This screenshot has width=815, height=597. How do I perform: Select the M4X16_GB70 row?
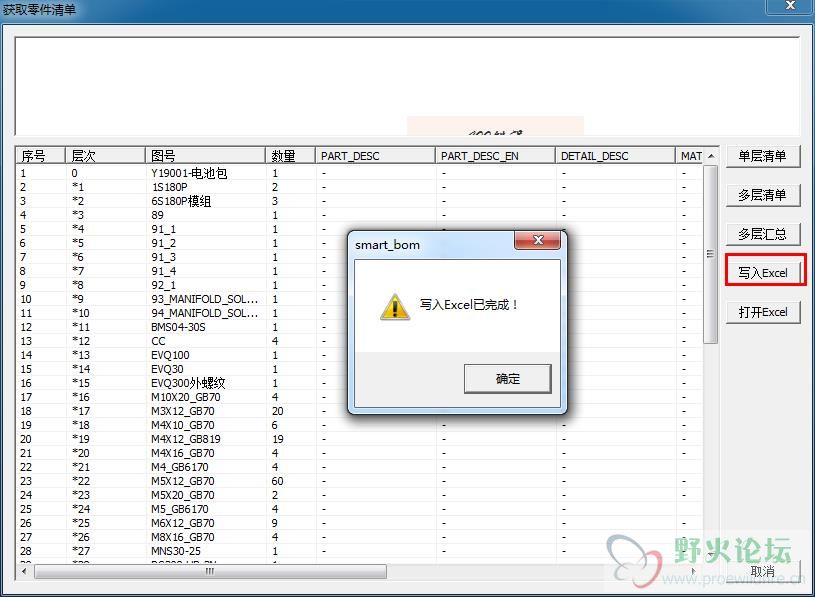359,454
